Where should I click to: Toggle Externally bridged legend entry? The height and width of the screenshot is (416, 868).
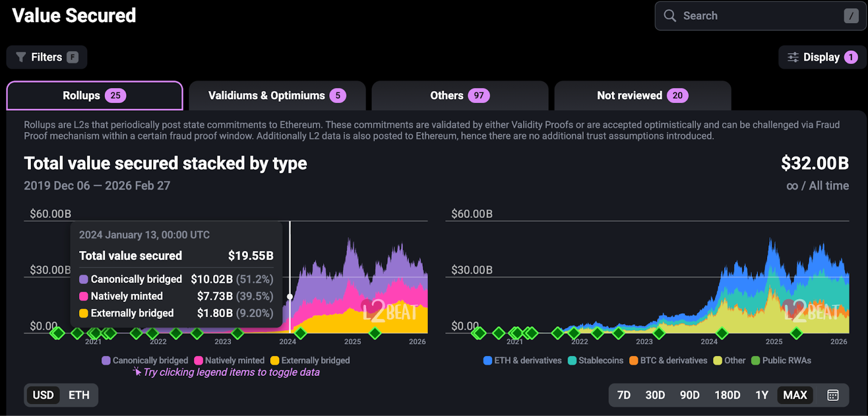(310, 360)
